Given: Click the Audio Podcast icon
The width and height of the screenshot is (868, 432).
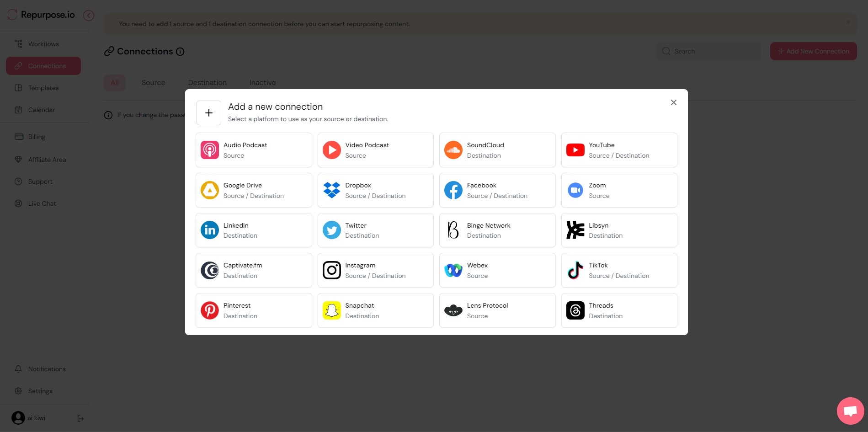Looking at the screenshot, I should pyautogui.click(x=210, y=150).
